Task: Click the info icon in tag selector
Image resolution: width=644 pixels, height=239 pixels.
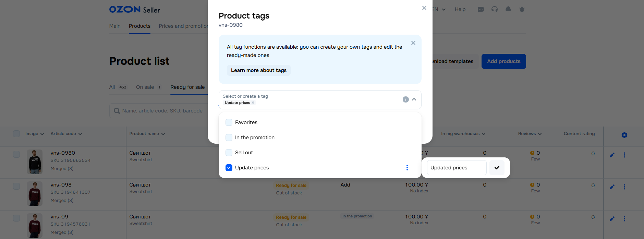Action: tap(405, 99)
